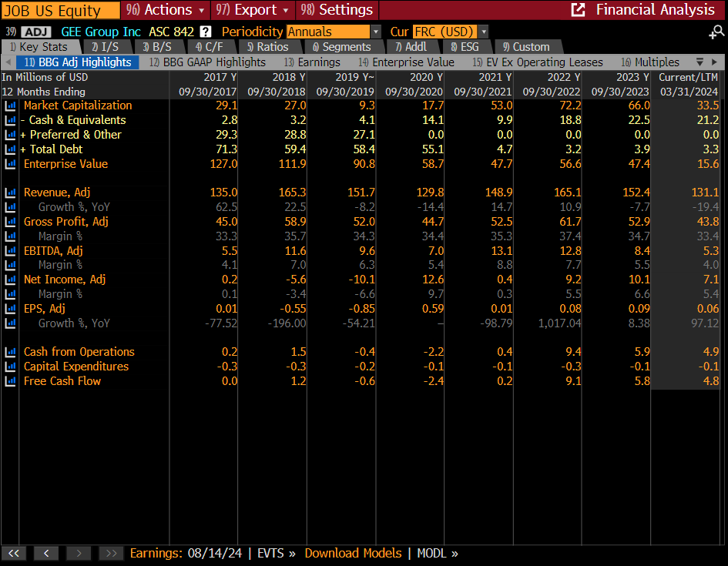This screenshot has width=728, height=566.
Task: Click the GEE Group Inc company name
Action: tap(101, 32)
